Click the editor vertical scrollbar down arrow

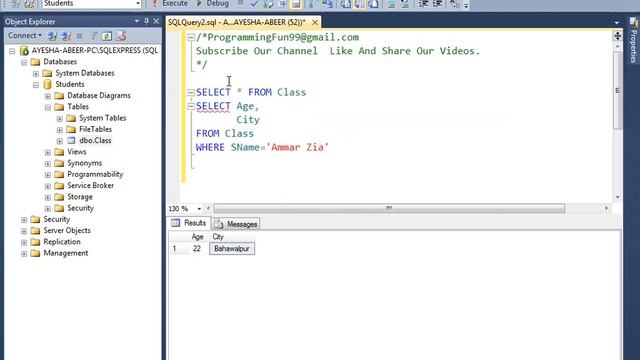pyautogui.click(x=618, y=197)
